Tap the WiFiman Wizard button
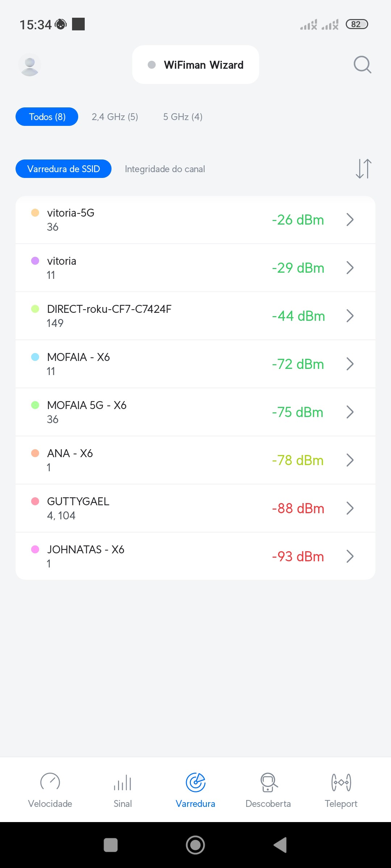Image resolution: width=391 pixels, height=868 pixels. 195,65
